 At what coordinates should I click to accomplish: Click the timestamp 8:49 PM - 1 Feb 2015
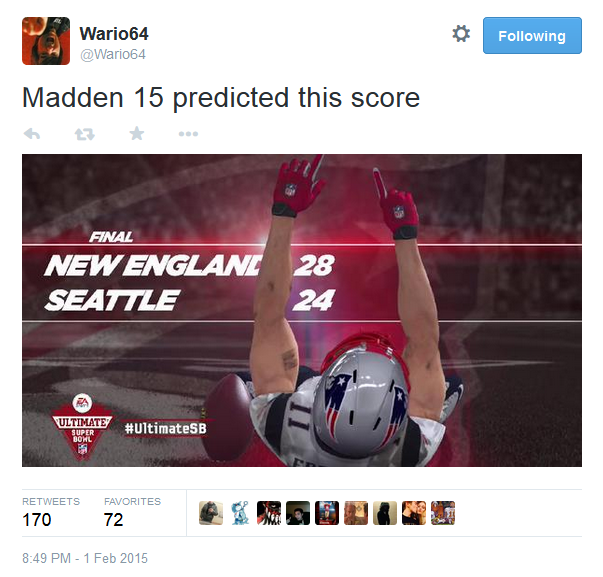click(x=85, y=558)
